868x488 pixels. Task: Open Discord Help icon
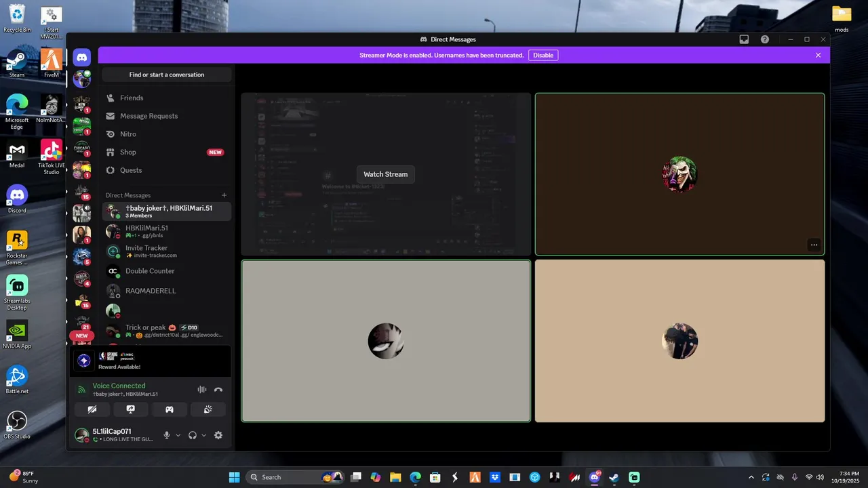[x=765, y=39]
